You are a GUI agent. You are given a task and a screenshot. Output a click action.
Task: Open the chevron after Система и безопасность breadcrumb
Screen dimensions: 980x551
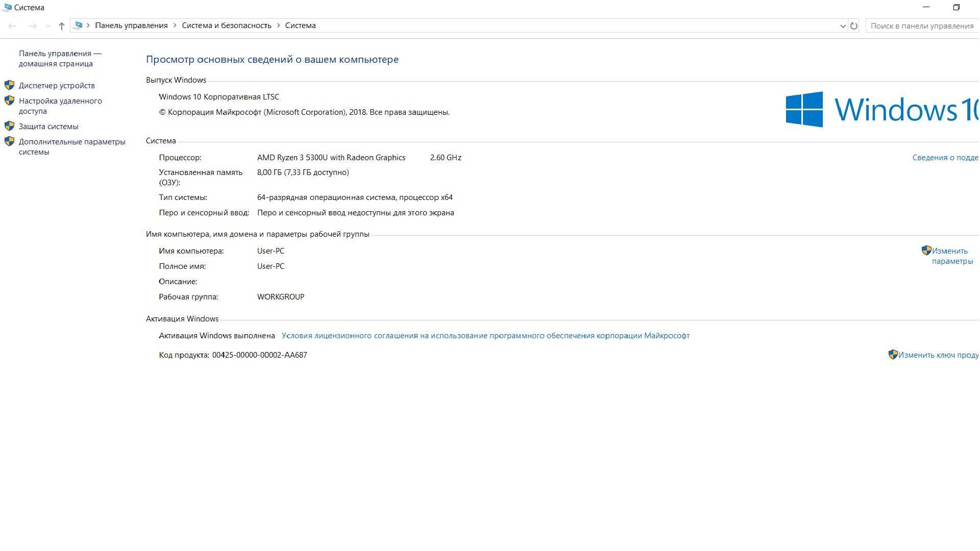279,26
